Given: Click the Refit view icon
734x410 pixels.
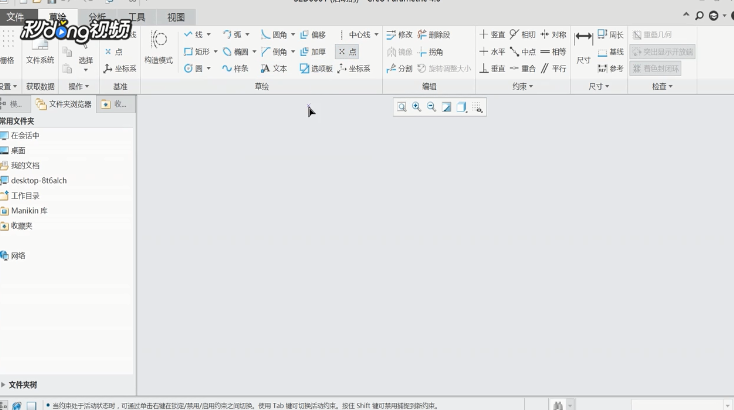Looking at the screenshot, I should pyautogui.click(x=402, y=107).
